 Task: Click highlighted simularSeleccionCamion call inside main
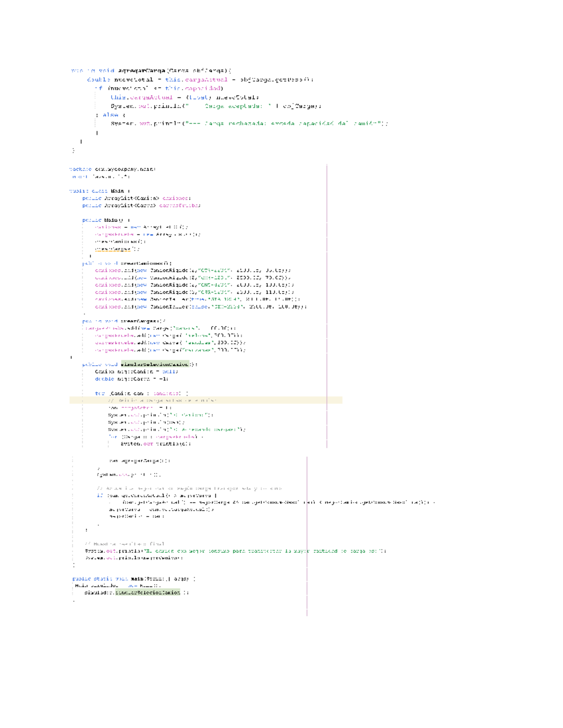pyautogui.click(x=148, y=593)
